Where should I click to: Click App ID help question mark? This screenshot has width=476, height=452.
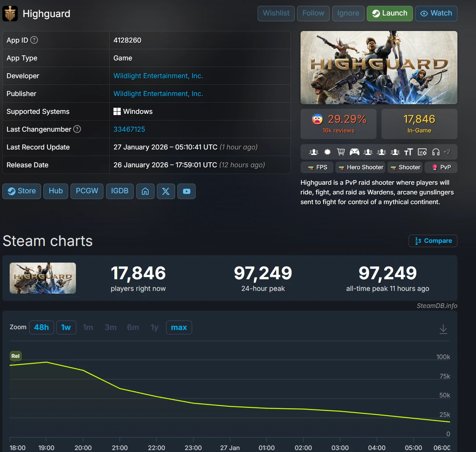[x=34, y=40]
